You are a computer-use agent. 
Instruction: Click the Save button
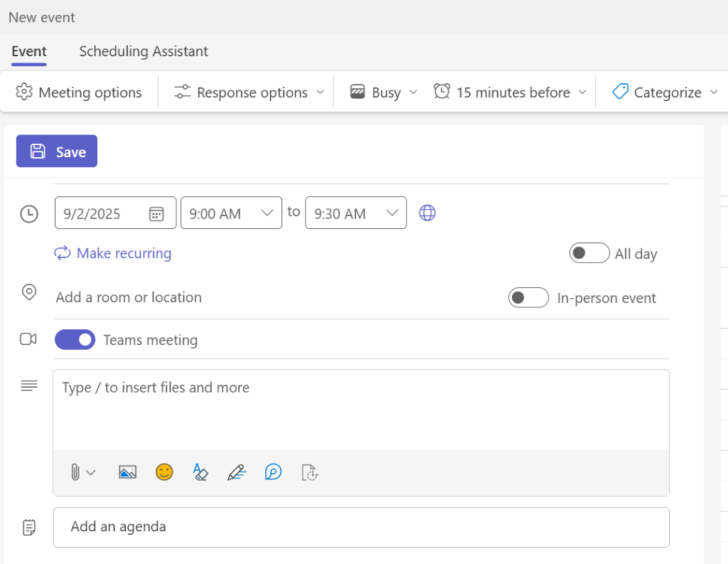point(56,151)
